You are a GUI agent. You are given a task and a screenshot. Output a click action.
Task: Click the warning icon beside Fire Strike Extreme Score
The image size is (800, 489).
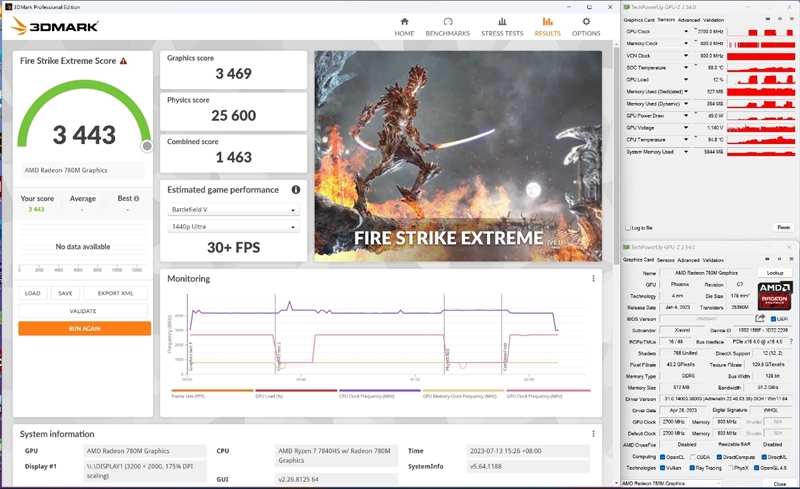click(124, 61)
